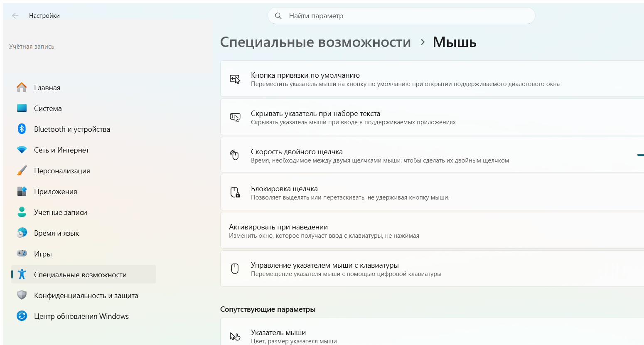The image size is (644, 345).
Task: Click the Учётная запись label
Action: [32, 47]
